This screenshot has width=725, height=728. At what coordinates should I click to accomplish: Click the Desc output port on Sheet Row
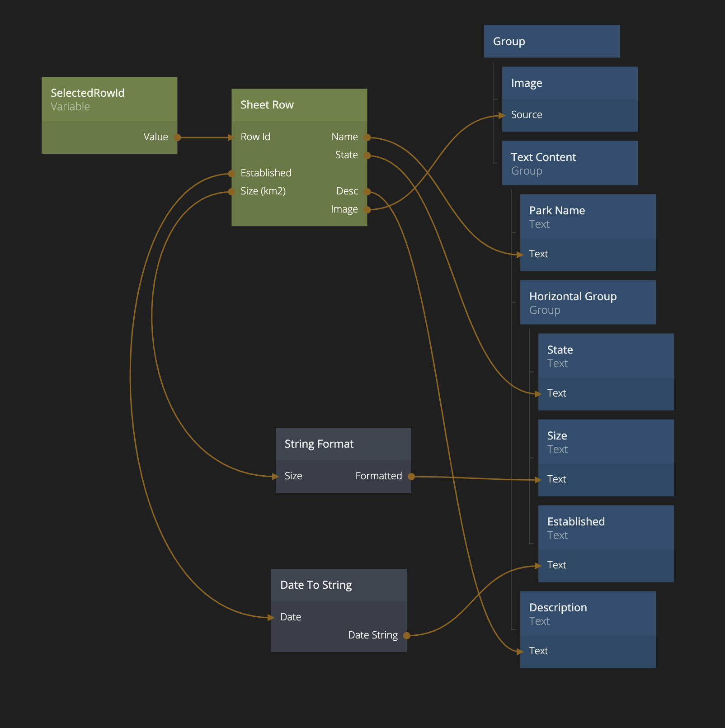coord(367,192)
